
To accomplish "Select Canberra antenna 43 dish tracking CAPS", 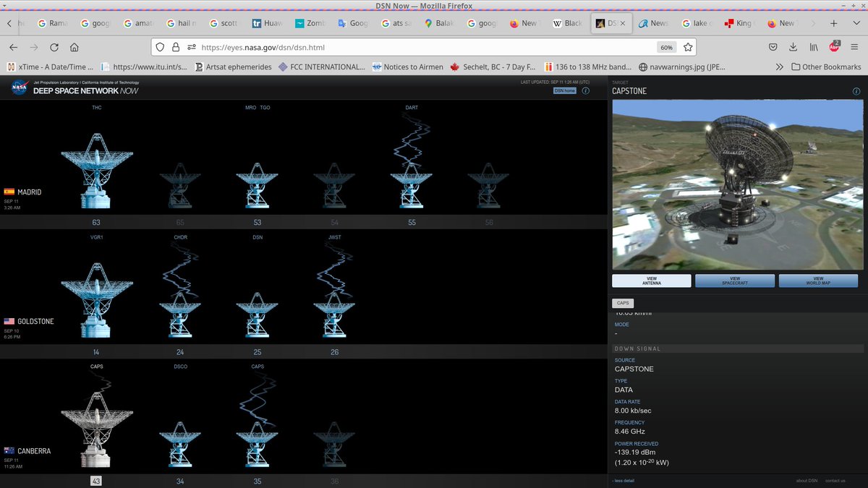I will click(96, 430).
